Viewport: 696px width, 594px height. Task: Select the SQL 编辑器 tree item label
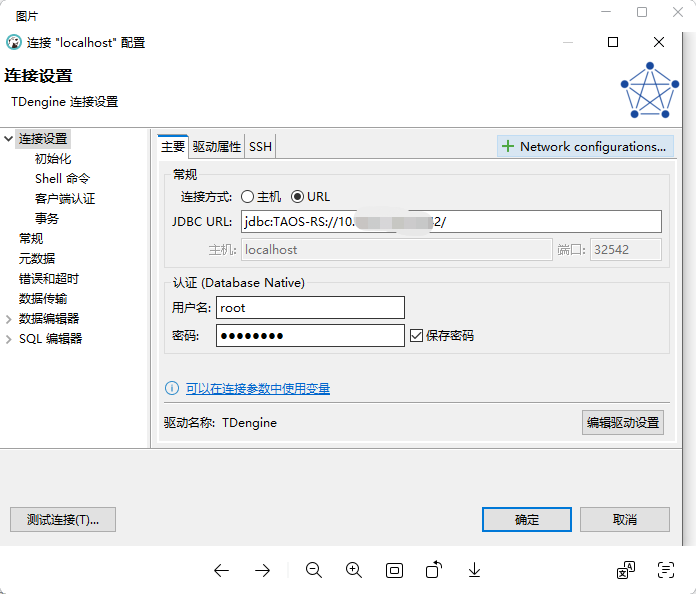click(x=50, y=339)
